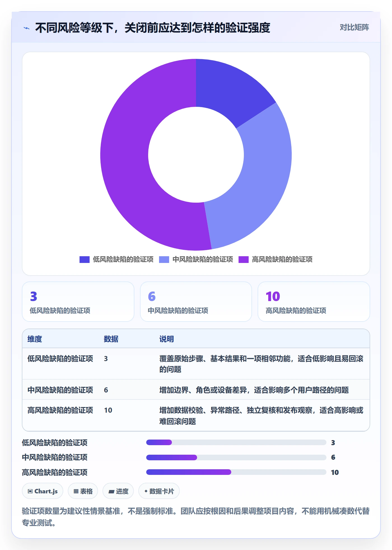Click the 数据 column header
392x550 pixels.
[x=111, y=339]
